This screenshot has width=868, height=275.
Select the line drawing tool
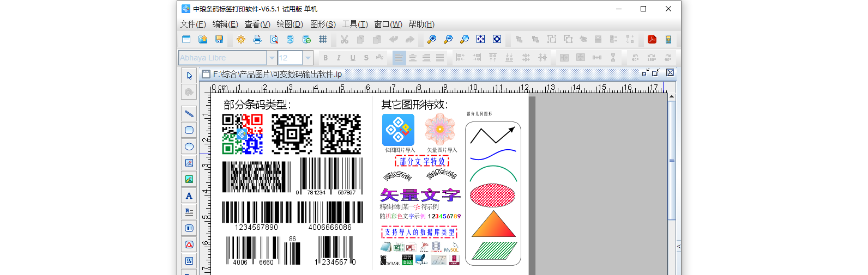pos(189,114)
